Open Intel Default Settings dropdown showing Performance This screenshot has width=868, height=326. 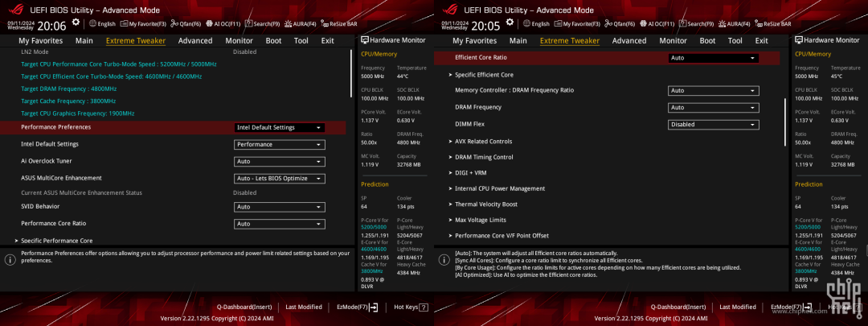click(x=280, y=145)
